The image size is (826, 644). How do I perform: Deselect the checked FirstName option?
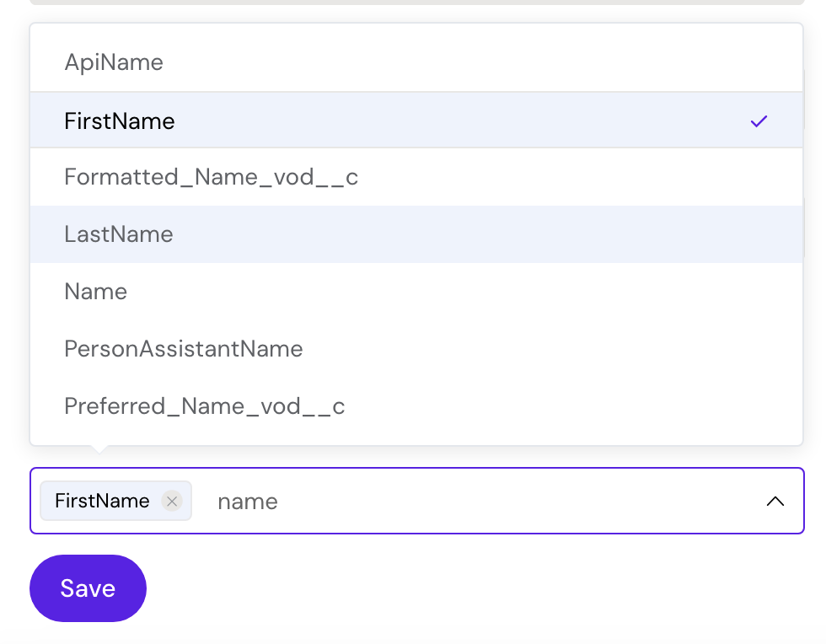tap(120, 121)
